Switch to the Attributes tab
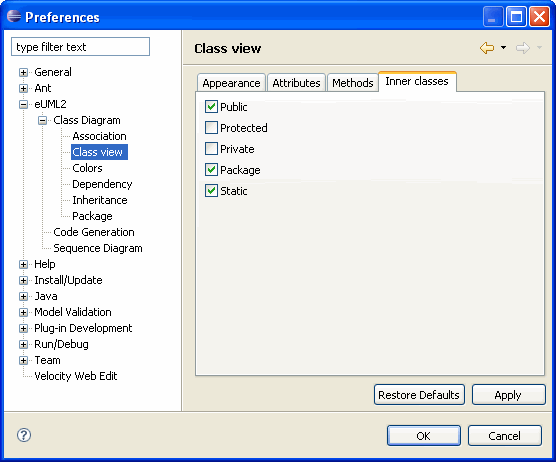The image size is (556, 462). [x=296, y=83]
